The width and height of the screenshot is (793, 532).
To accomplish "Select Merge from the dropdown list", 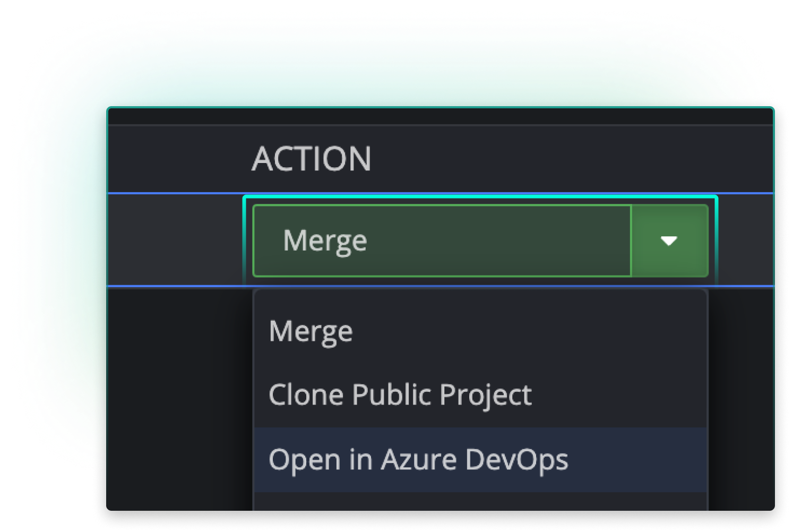I will [311, 330].
